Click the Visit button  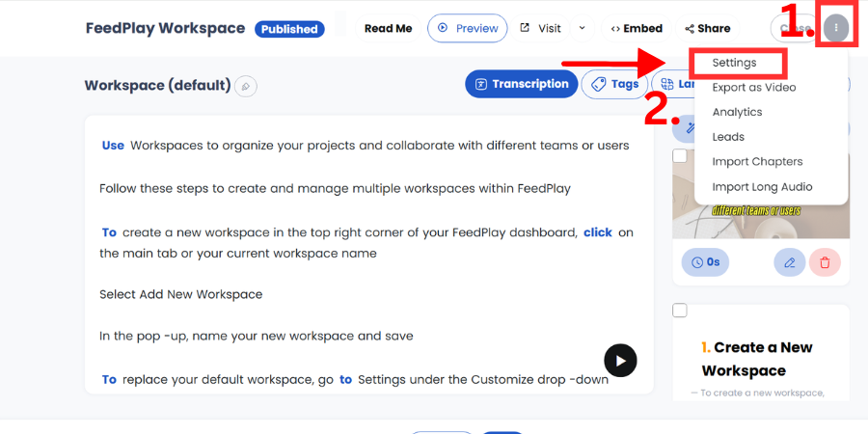[541, 28]
